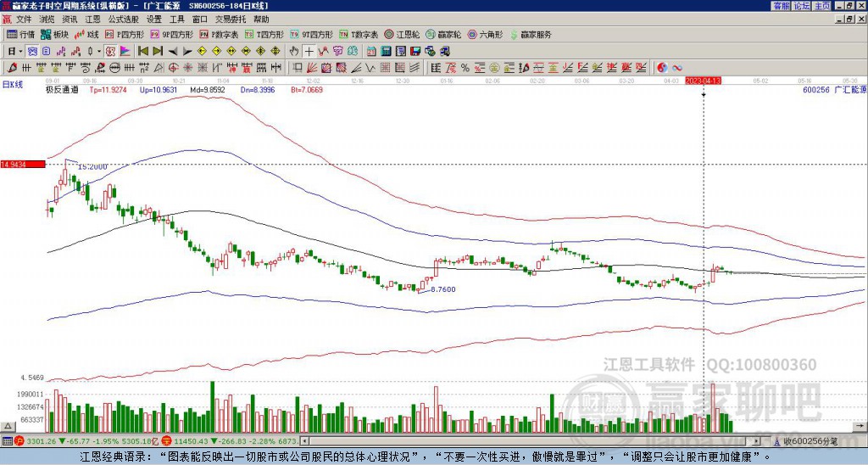The height and width of the screenshot is (465, 868).
Task: Select the red pen drawing tool
Action: tap(12, 68)
